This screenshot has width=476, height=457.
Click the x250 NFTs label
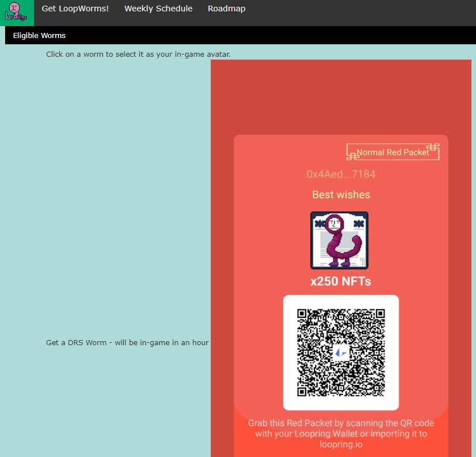click(341, 282)
